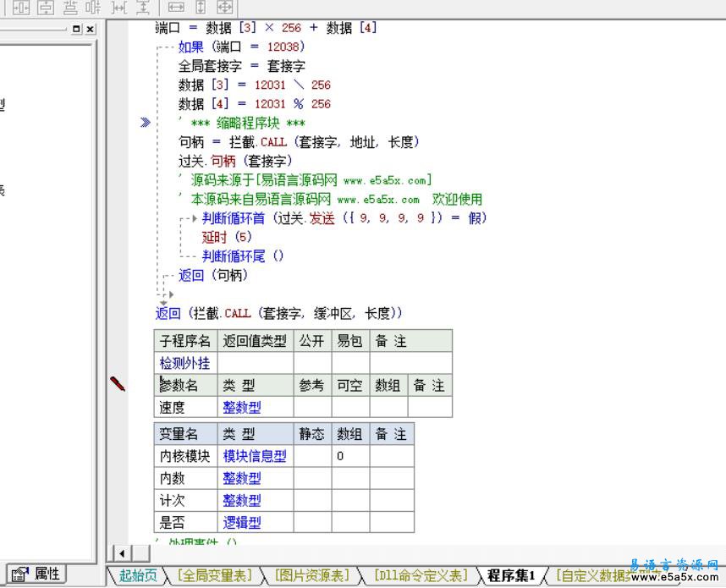This screenshot has width=726, height=588.
Task: Click the red pen marker in the gutter
Action: [118, 384]
